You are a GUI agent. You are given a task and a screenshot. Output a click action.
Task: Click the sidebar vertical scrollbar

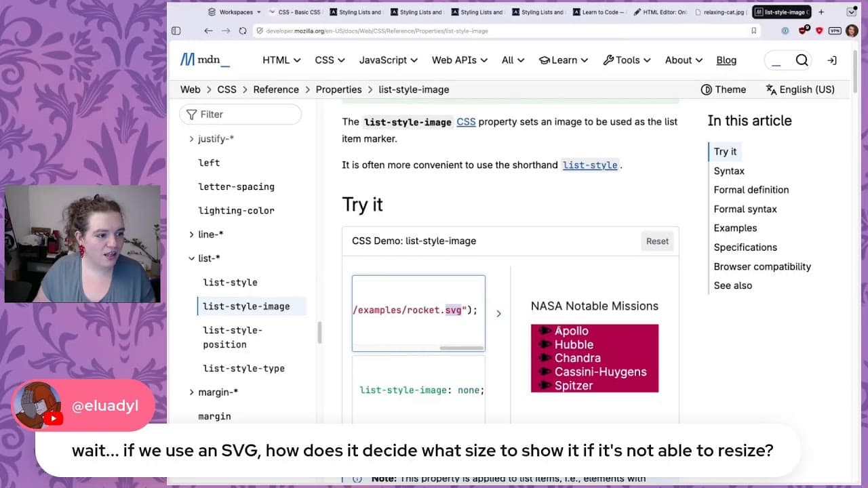(319, 332)
